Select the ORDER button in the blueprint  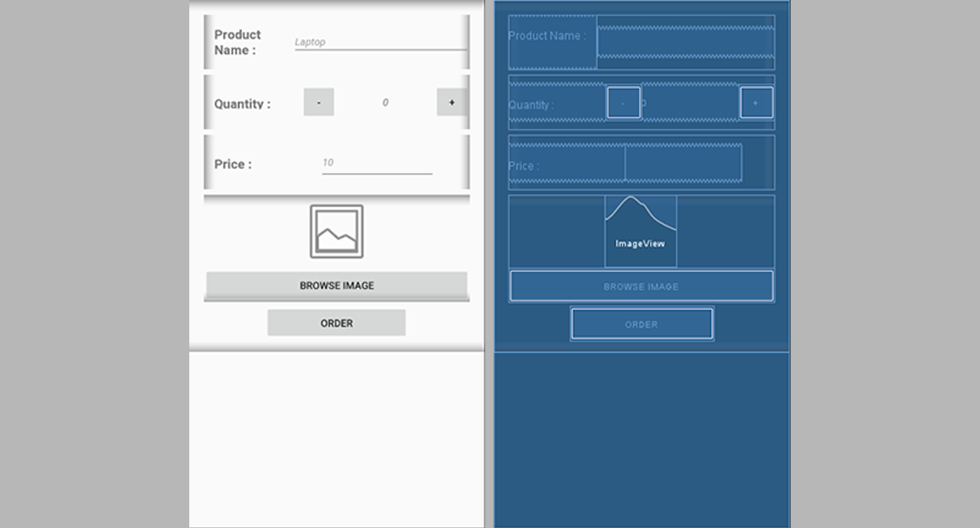[x=641, y=324]
